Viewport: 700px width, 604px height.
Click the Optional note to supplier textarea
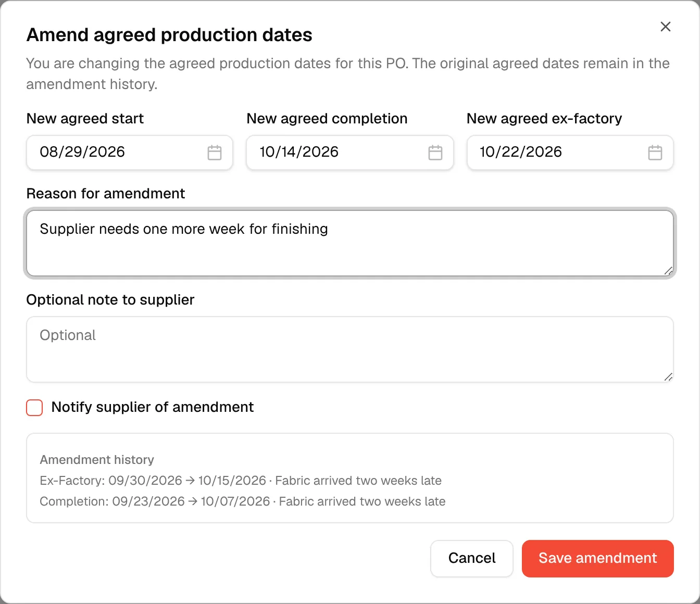350,349
